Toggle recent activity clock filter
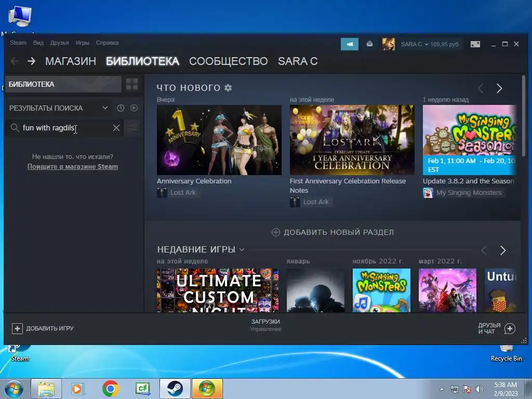This screenshot has height=399, width=532. (121, 108)
